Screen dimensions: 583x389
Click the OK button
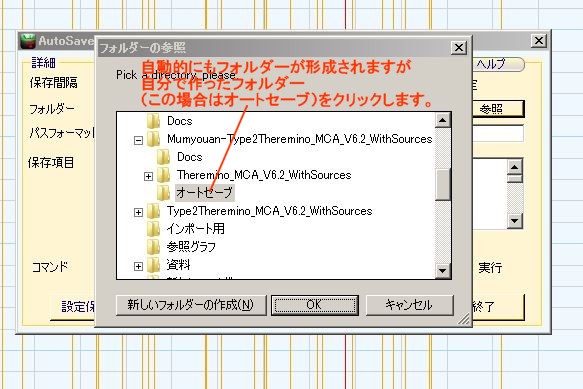[x=315, y=305]
